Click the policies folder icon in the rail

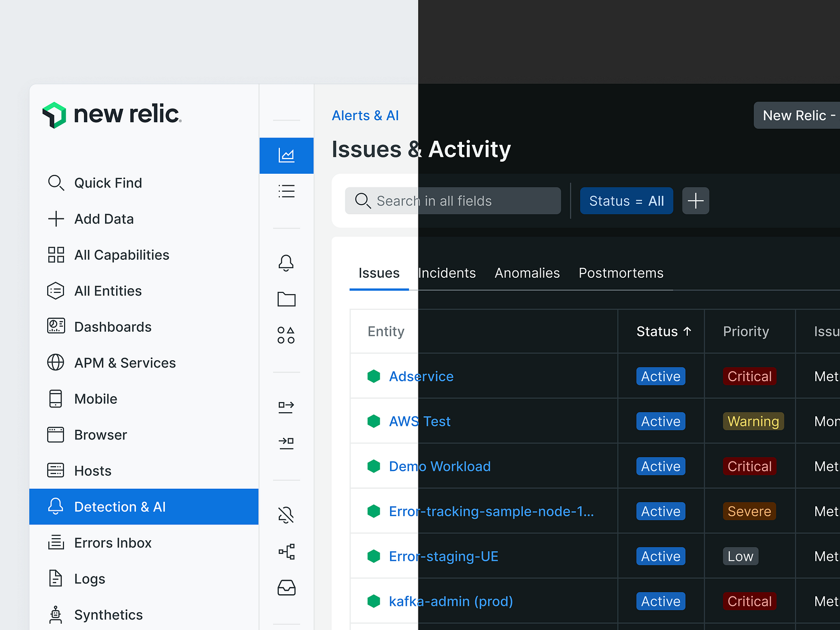286,299
